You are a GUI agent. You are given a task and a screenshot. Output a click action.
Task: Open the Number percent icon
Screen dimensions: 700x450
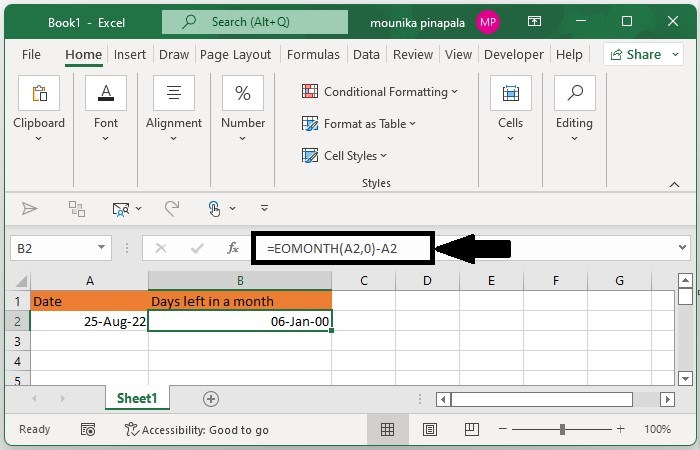pyautogui.click(x=242, y=93)
